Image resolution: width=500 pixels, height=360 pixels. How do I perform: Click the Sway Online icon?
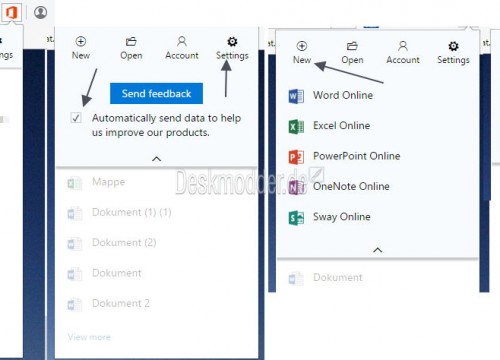point(296,218)
